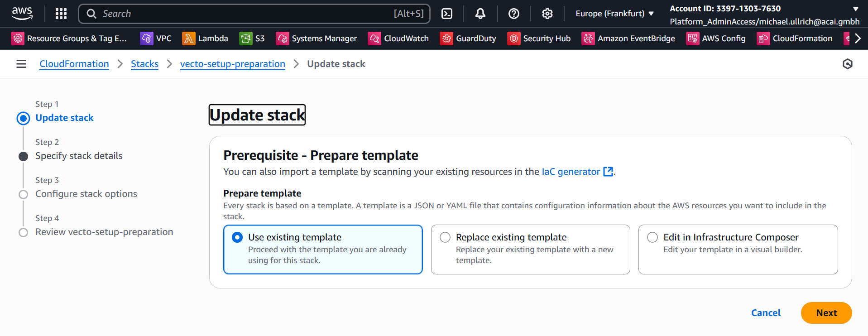Viewport: 868px width, 336px height.
Task: Click the Update stack page heading
Action: tap(257, 115)
